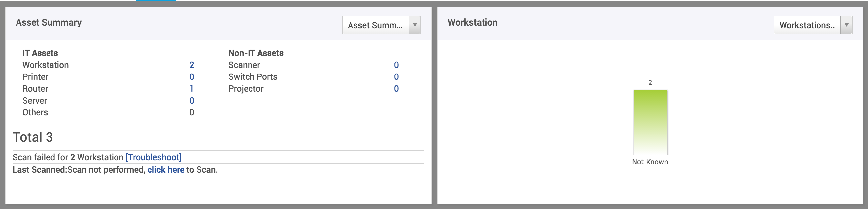
Task: Click the dropdown arrow next to Asset Summ...
Action: coord(416,25)
